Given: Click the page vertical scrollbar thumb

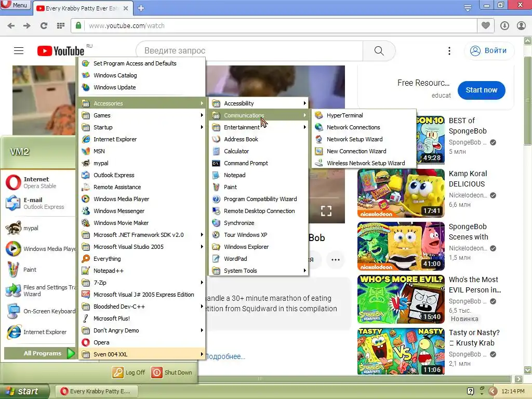Looking at the screenshot, I should pos(528,101).
